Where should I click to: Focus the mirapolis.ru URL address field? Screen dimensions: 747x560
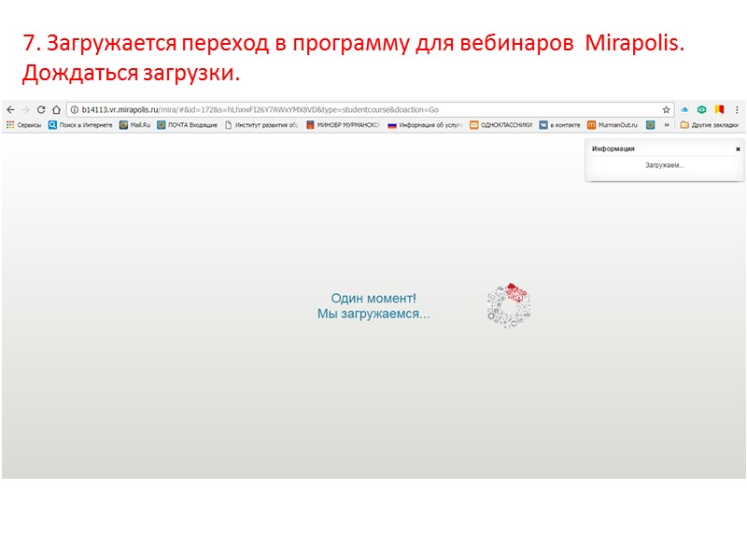(370, 109)
